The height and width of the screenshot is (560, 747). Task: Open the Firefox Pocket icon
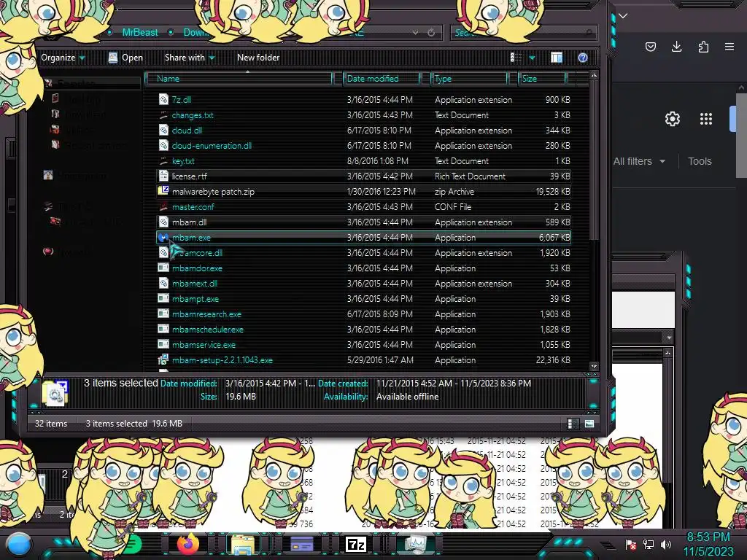[x=650, y=47]
